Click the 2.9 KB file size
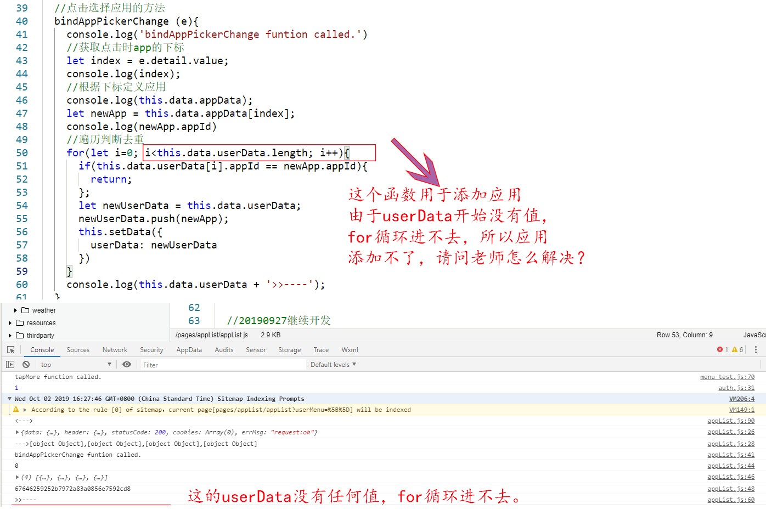Screen dimensions: 766x532 click(x=271, y=335)
